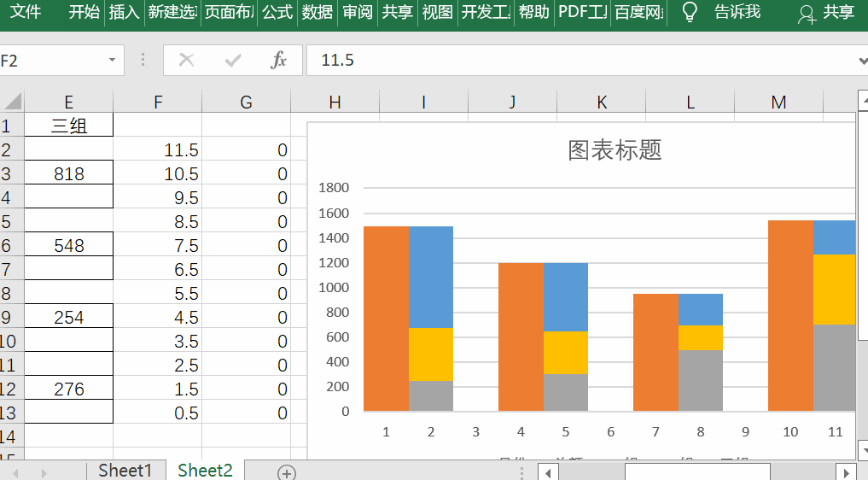Viewport: 868px width, 480px height.
Task: Click vertical scrollbar up arrow
Action: (x=863, y=100)
